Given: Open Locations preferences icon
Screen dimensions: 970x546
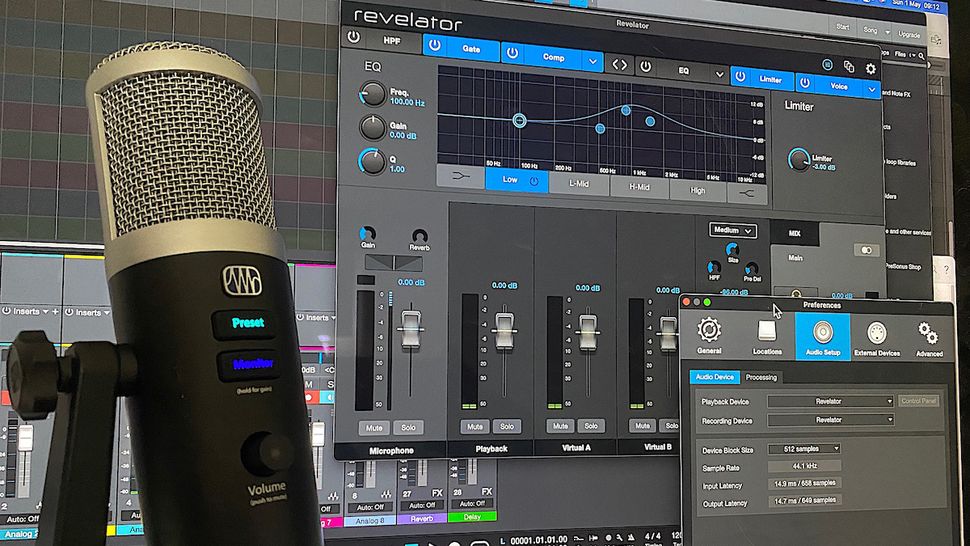Looking at the screenshot, I should pos(767,336).
